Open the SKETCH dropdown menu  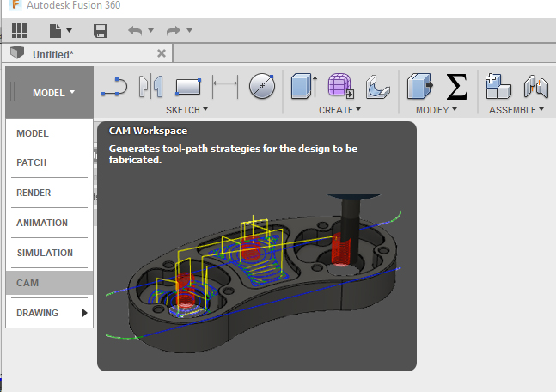point(186,110)
